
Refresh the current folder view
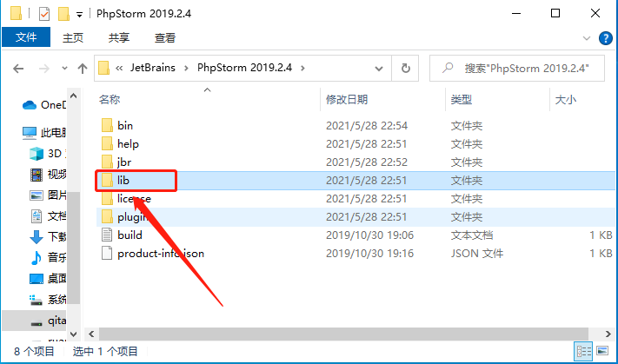point(406,69)
